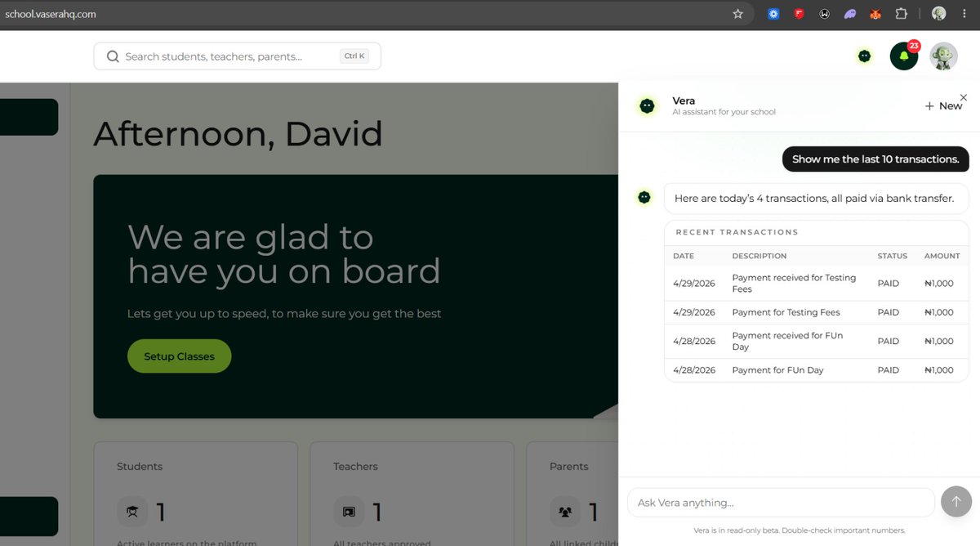Screen dimensions: 980x546
Task: Click the "Payment for Testing Fees" description
Action: pyautogui.click(x=786, y=312)
